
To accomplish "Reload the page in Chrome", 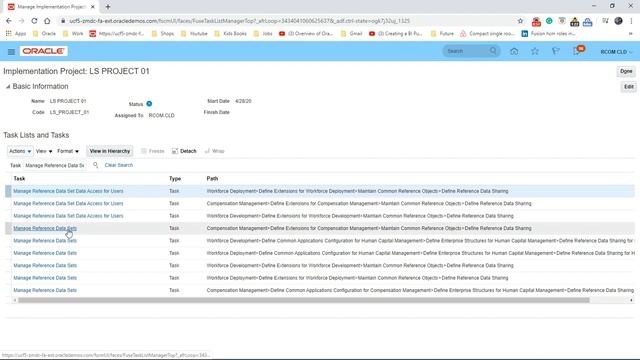I will click(x=34, y=21).
